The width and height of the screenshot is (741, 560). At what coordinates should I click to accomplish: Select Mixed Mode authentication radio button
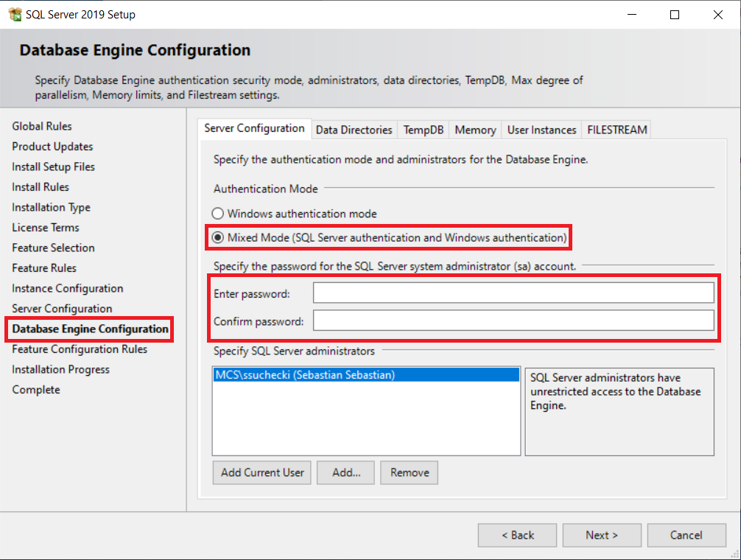click(217, 237)
